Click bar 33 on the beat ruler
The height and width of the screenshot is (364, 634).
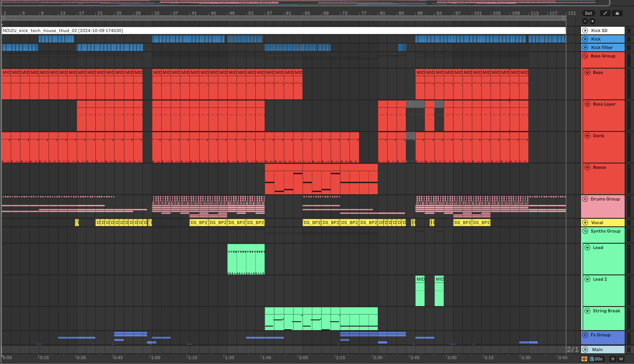click(x=157, y=13)
